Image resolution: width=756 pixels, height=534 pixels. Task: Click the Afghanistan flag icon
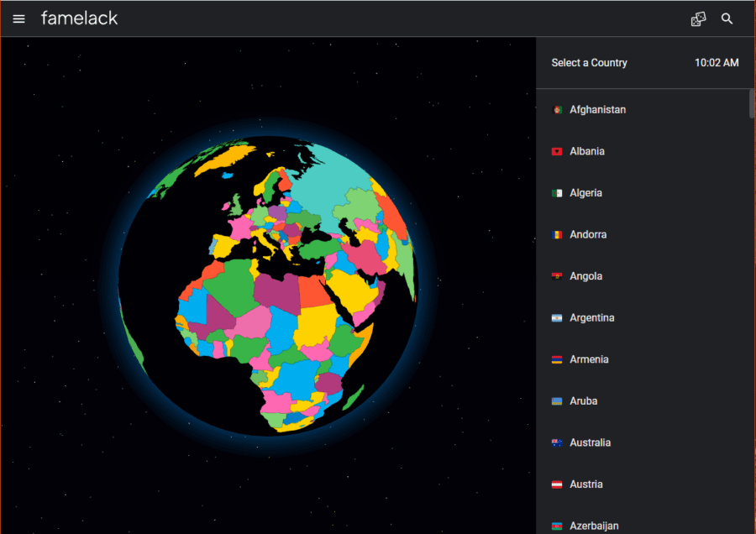(556, 110)
